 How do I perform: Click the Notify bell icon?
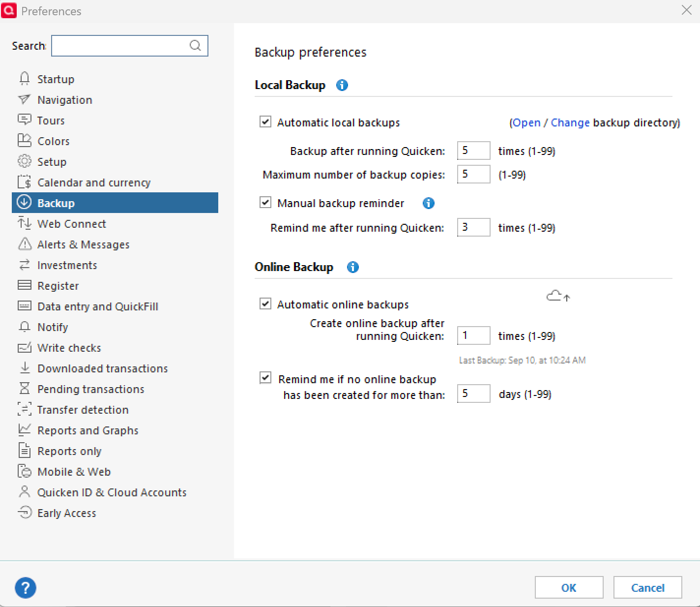(24, 327)
